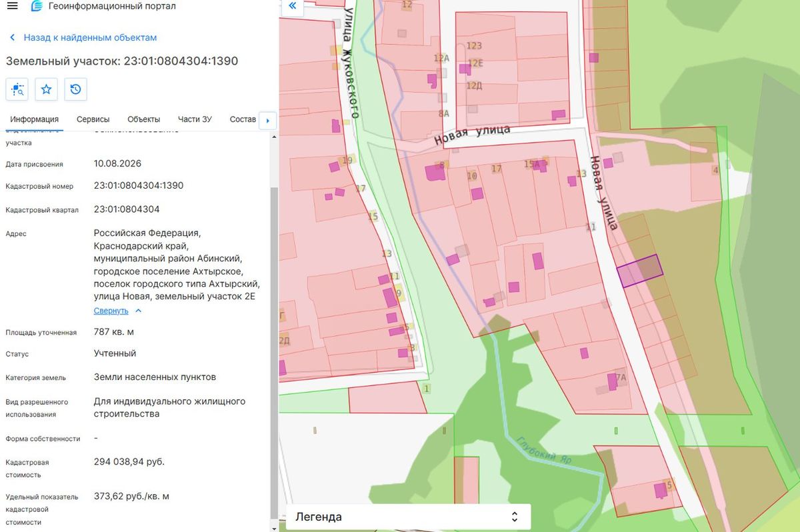Click Назад к найденным объектам link

click(91, 38)
